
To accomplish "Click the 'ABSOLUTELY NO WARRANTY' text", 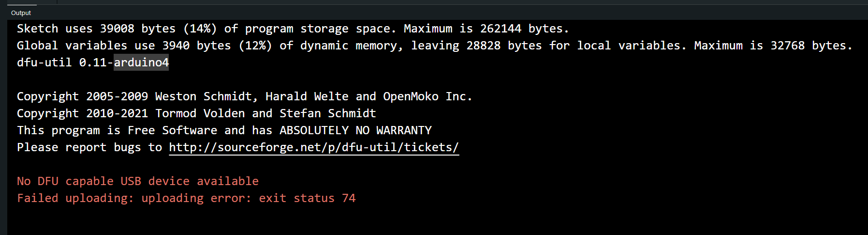I will point(355,130).
